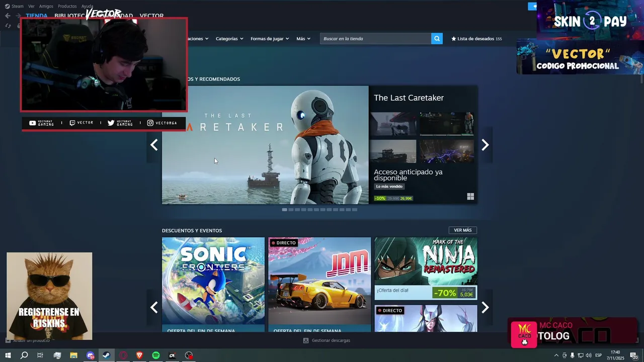This screenshot has width=644, height=362.
Task: View the second Last Caretaker screenshot thumbnail
Action: (447, 124)
